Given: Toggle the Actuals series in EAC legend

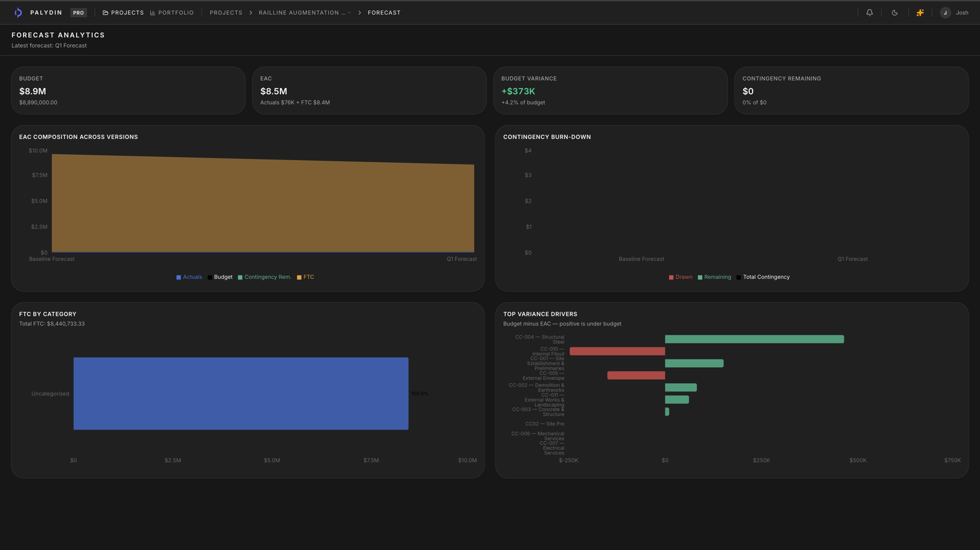Looking at the screenshot, I should coord(189,277).
